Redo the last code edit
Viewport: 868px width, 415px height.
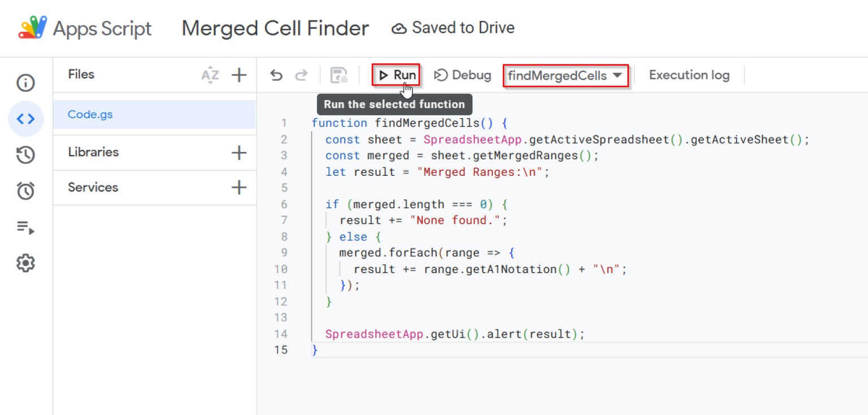pyautogui.click(x=301, y=75)
